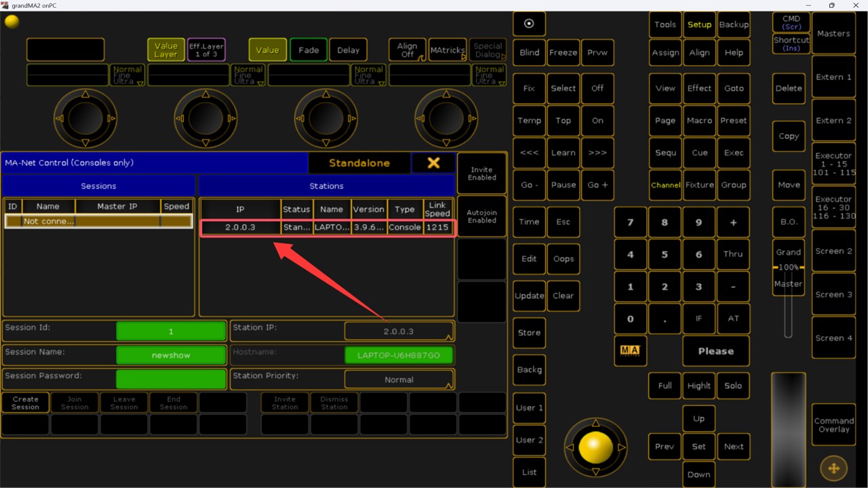Toggle the Invite Enabled button

(x=481, y=174)
